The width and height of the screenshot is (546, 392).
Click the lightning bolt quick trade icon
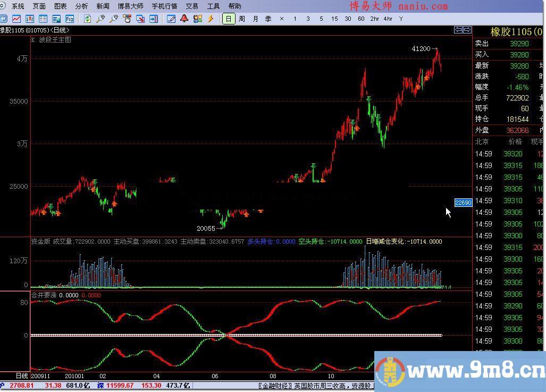[x=211, y=19]
